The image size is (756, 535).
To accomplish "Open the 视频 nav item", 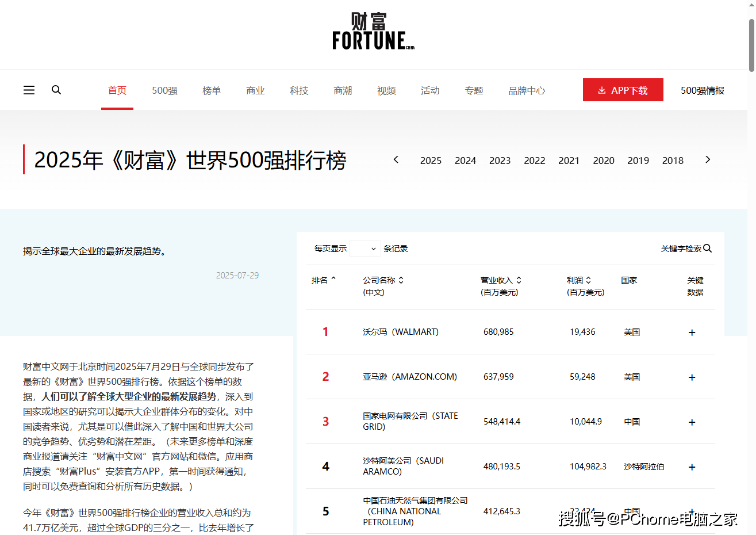I will (x=386, y=90).
